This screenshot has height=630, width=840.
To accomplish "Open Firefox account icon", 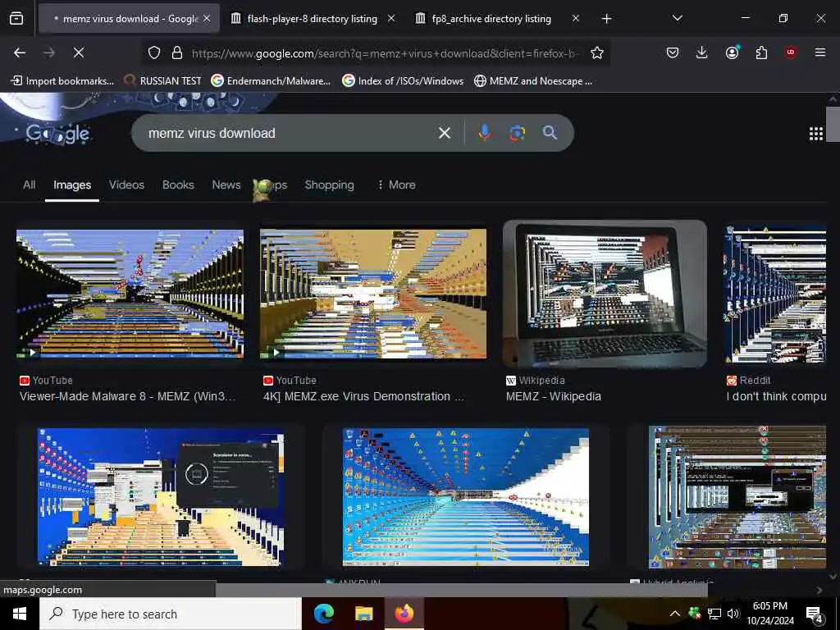I will click(732, 52).
